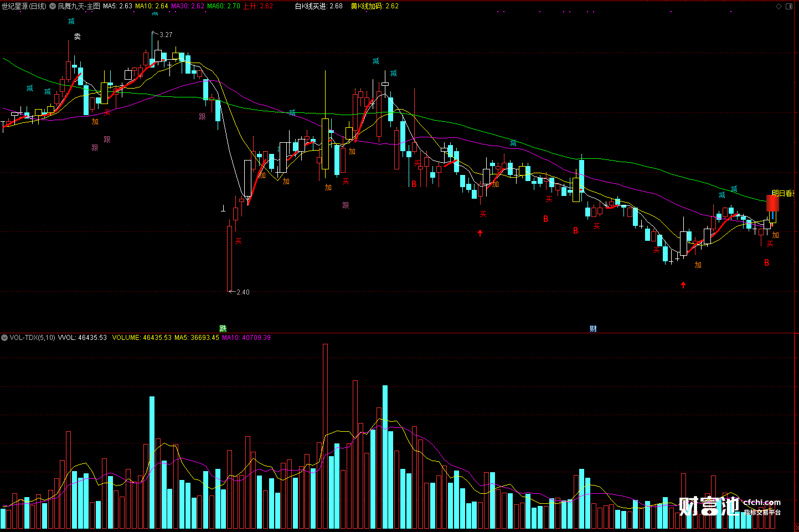Click the red 上升: 2.62 label
The height and width of the screenshot is (532, 799).
(258, 6)
